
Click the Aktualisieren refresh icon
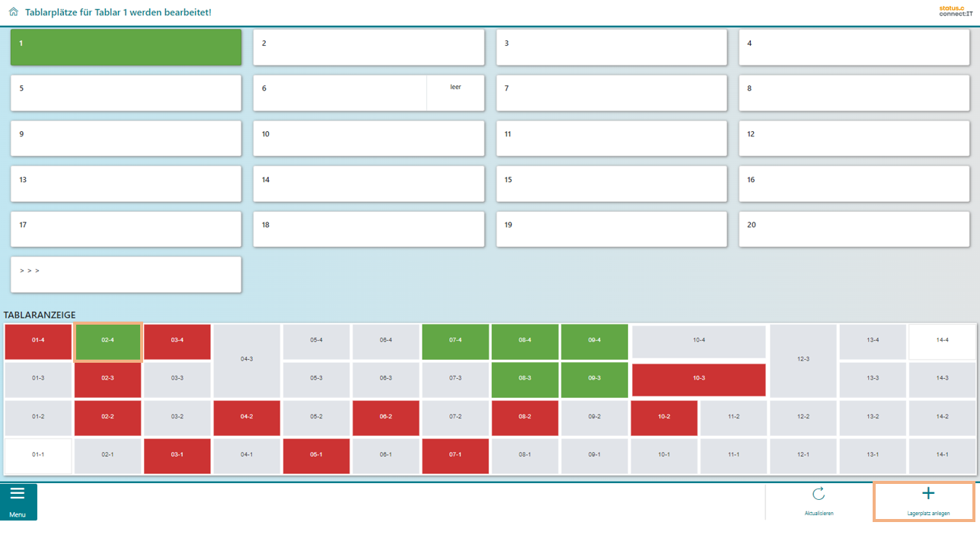click(x=819, y=495)
